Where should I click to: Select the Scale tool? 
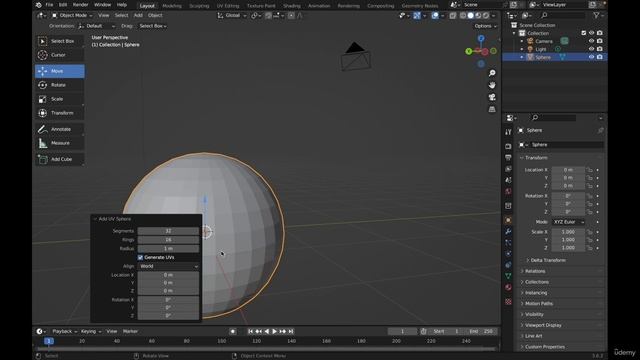tap(60, 99)
